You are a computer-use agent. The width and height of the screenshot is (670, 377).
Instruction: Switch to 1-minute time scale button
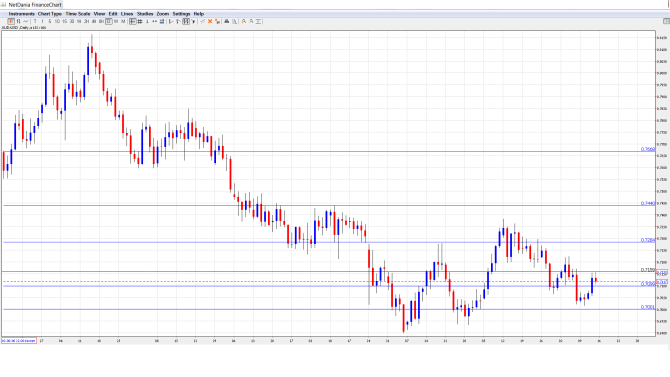[x=42, y=21]
